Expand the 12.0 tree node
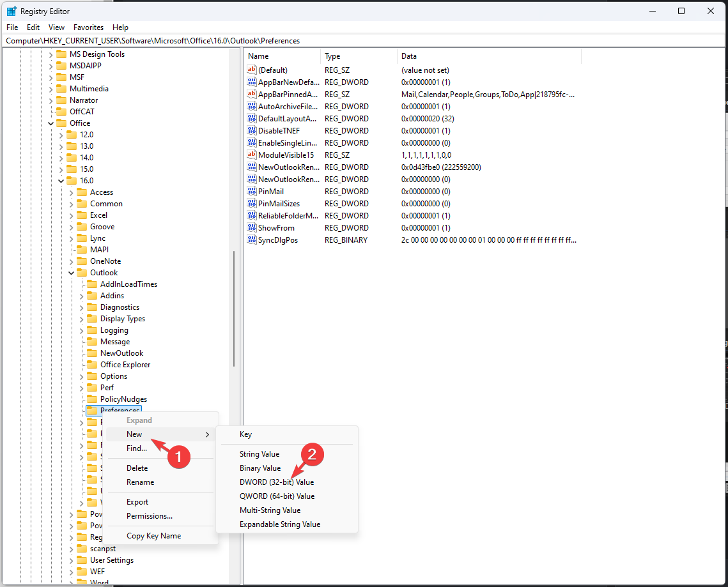This screenshot has height=587, width=728. pyautogui.click(x=61, y=135)
